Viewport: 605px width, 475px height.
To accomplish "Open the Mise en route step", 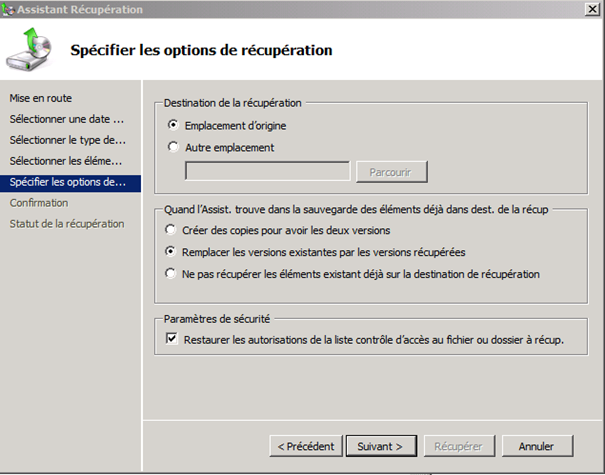I will click(x=41, y=98).
